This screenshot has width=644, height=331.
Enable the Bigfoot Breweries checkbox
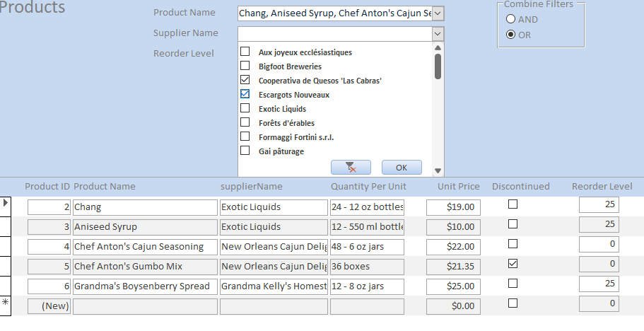245,66
